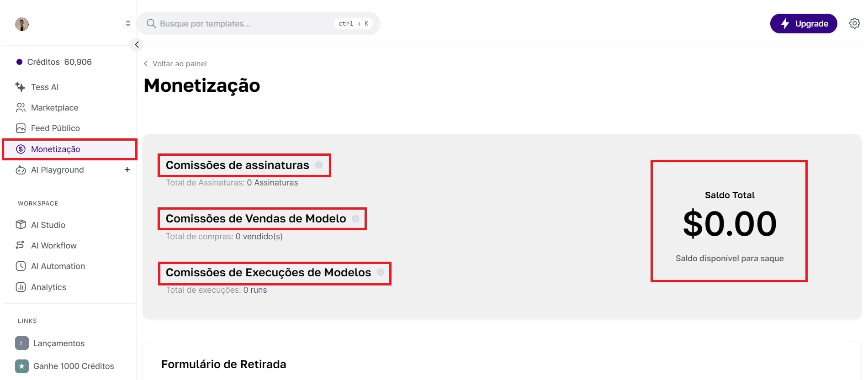Viewport: 868px width, 380px height.
Task: Click info icon beside Comissões de Execuções de Modelos
Action: click(381, 272)
